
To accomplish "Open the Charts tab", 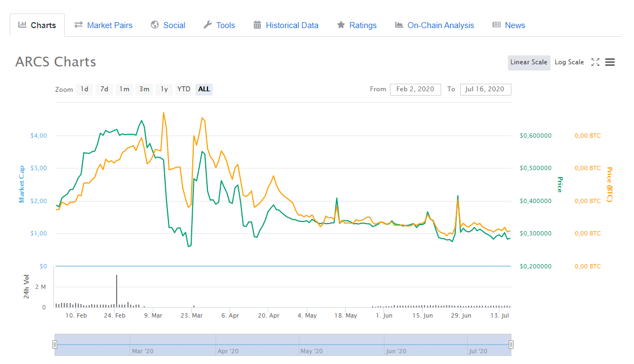I will [37, 25].
